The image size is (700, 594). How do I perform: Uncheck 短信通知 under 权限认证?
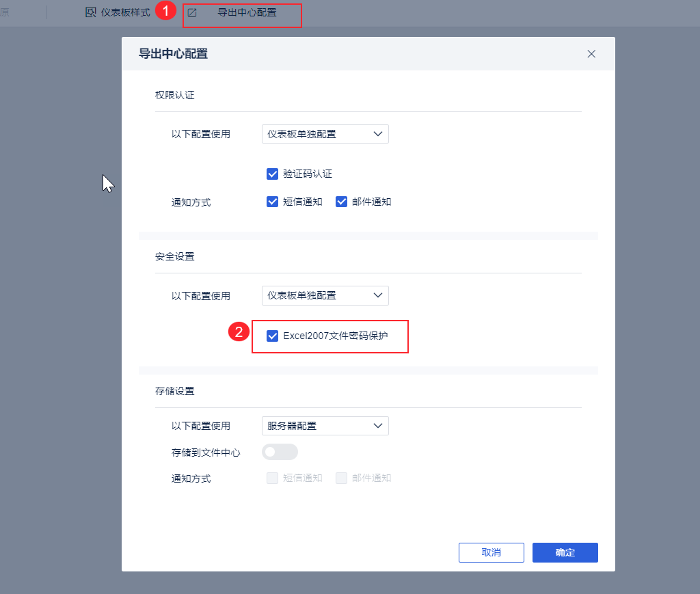(272, 202)
